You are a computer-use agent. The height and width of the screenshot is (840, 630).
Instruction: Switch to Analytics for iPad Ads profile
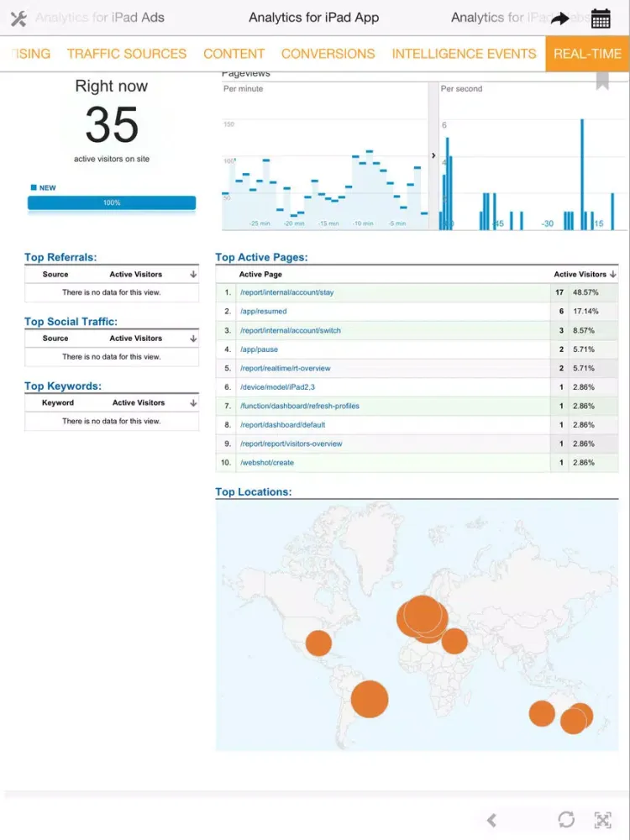[100, 18]
